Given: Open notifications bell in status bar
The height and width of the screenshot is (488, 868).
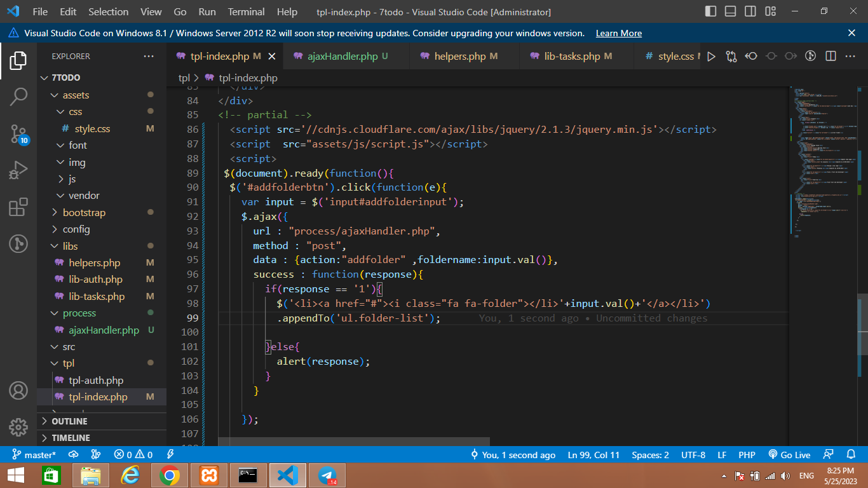Looking at the screenshot, I should (851, 455).
